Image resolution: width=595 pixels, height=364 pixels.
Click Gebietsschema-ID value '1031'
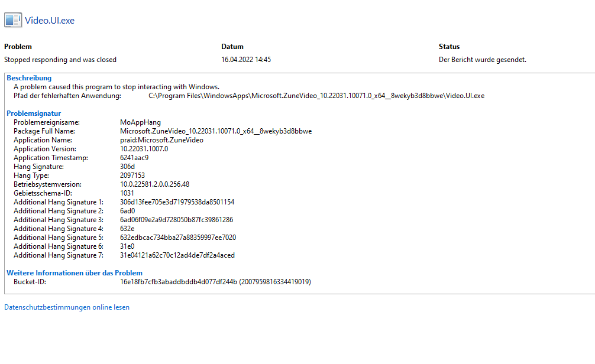(127, 193)
